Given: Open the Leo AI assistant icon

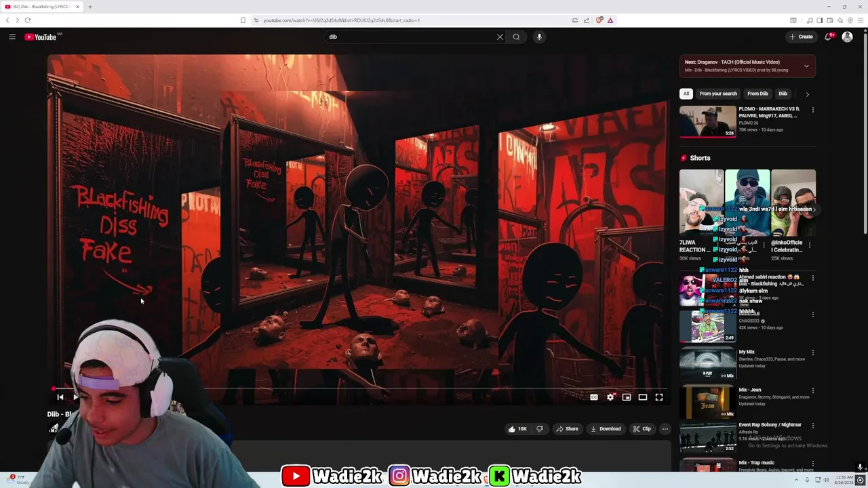Looking at the screenshot, I should pyautogui.click(x=840, y=20).
